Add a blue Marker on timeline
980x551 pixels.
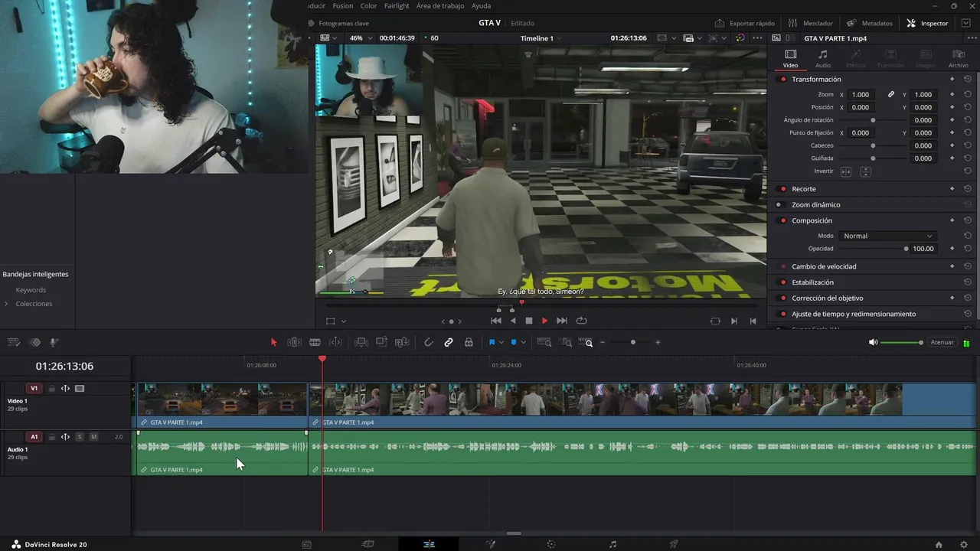coord(514,342)
